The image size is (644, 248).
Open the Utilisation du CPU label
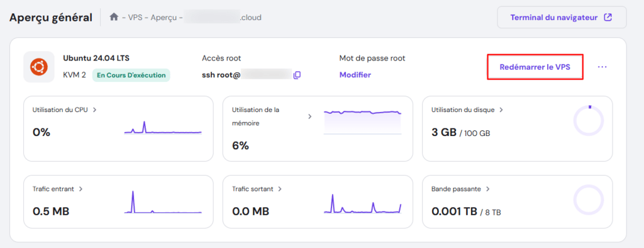(x=60, y=110)
